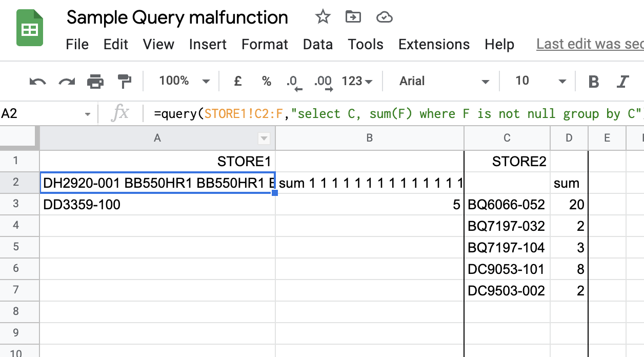Image resolution: width=644 pixels, height=357 pixels.
Task: Toggle bold formatting
Action: [594, 81]
